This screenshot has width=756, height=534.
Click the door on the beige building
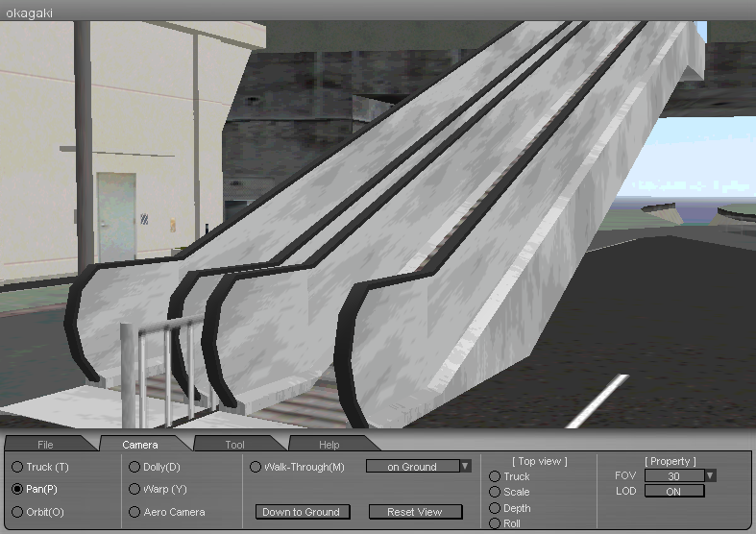click(116, 217)
